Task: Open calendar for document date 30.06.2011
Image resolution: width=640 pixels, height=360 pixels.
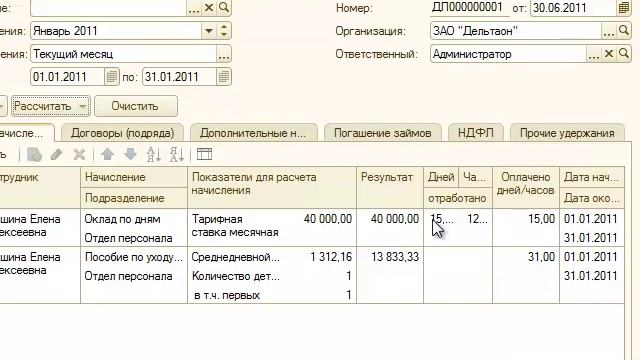Action: tap(624, 8)
